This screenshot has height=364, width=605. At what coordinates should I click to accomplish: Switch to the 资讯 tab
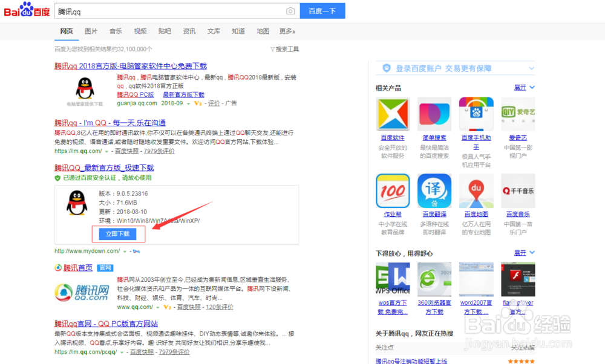(189, 31)
